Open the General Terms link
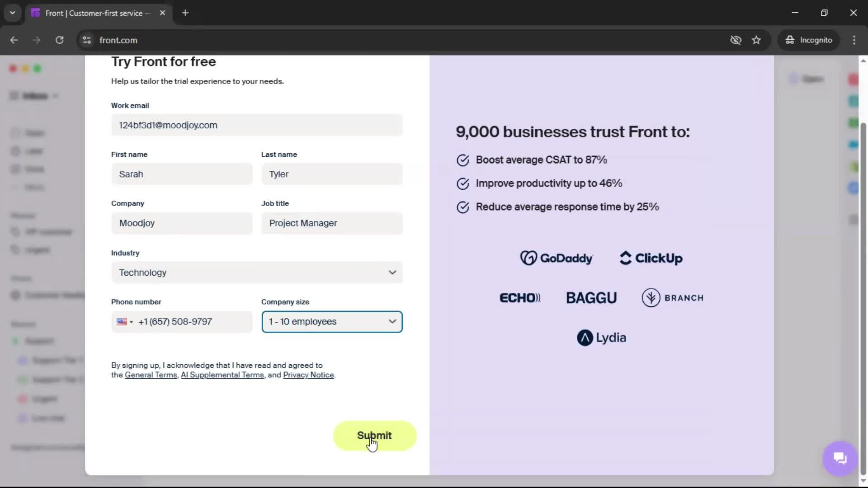868x488 pixels. tap(151, 375)
